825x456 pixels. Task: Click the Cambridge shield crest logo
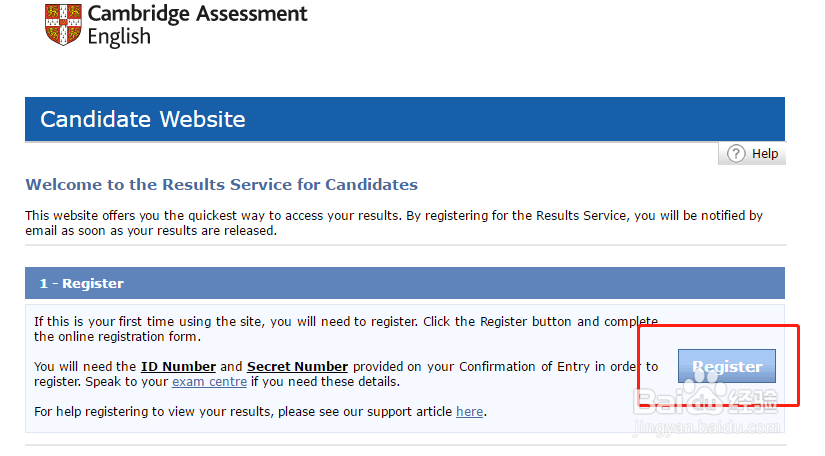63,24
